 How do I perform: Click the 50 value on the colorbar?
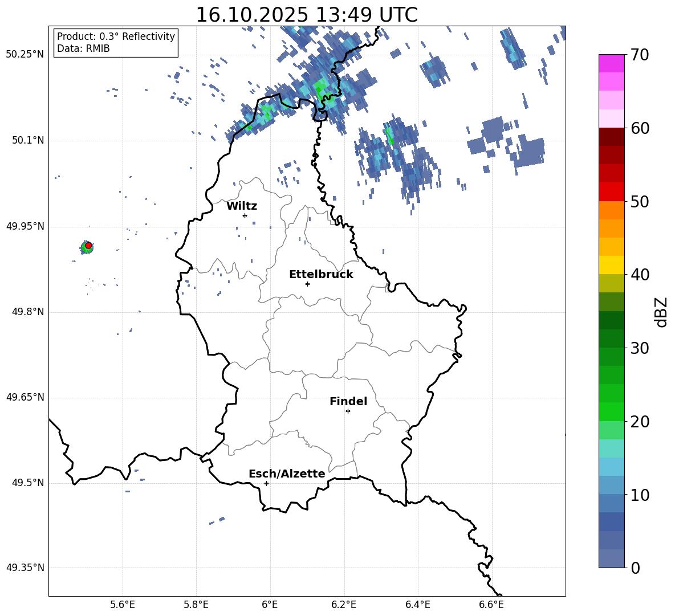point(640,201)
